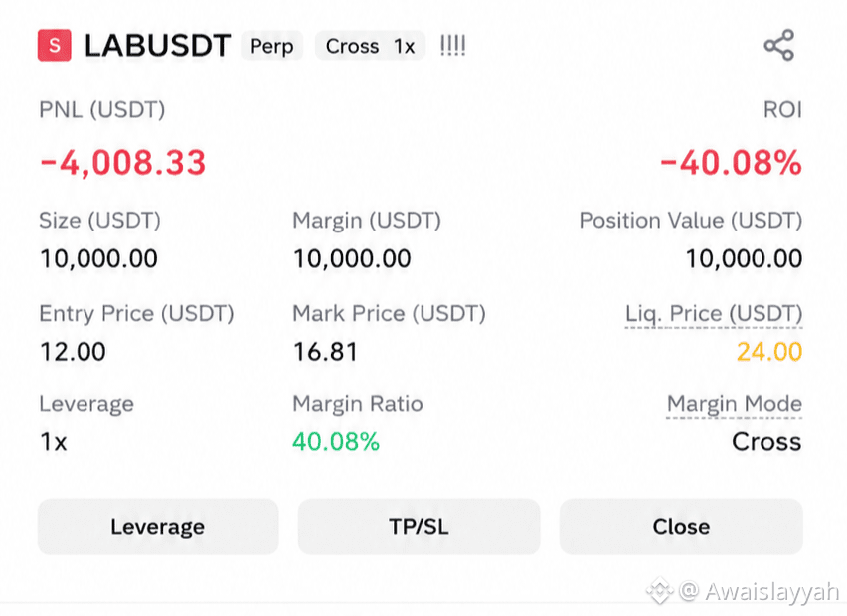The width and height of the screenshot is (847, 616).
Task: Click the -40.08% ROI figure
Action: pos(731,163)
